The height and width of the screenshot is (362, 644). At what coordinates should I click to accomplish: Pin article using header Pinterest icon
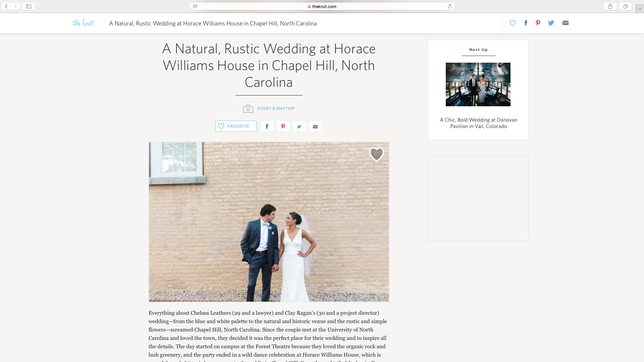click(538, 23)
